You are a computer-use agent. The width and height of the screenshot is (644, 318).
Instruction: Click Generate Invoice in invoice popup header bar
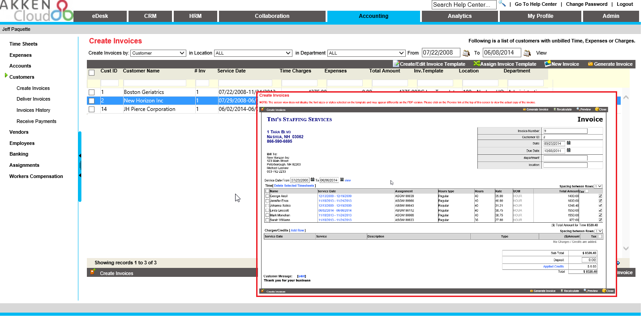(x=535, y=109)
